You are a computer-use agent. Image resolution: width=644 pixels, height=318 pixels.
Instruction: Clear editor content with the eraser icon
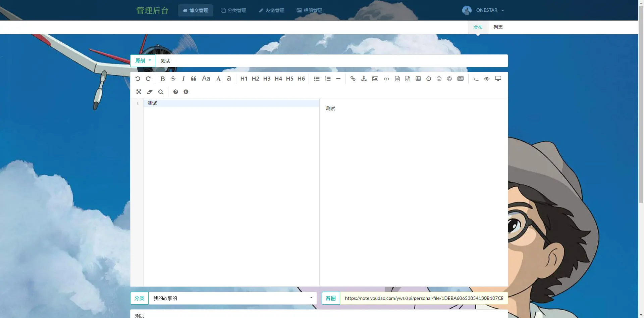click(x=150, y=92)
